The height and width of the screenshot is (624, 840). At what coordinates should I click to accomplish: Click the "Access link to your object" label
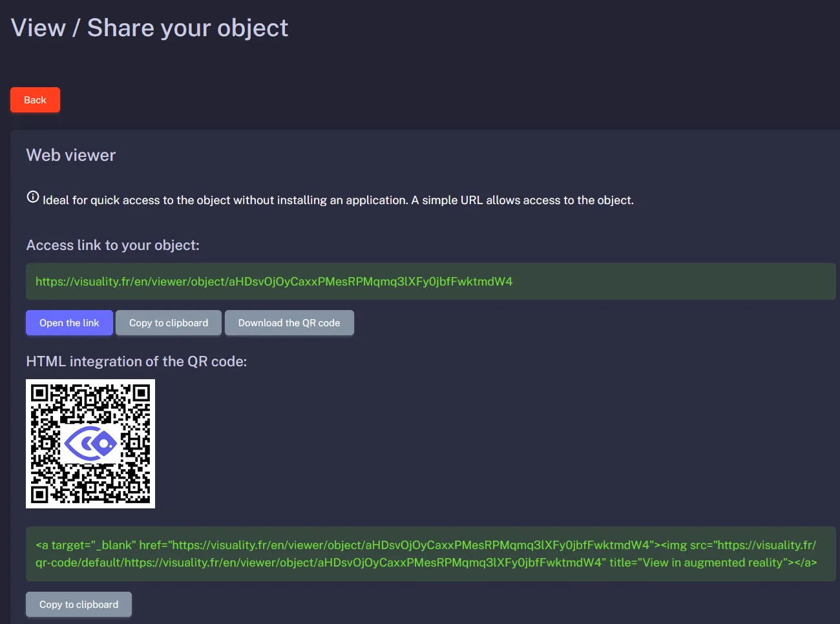tap(112, 245)
